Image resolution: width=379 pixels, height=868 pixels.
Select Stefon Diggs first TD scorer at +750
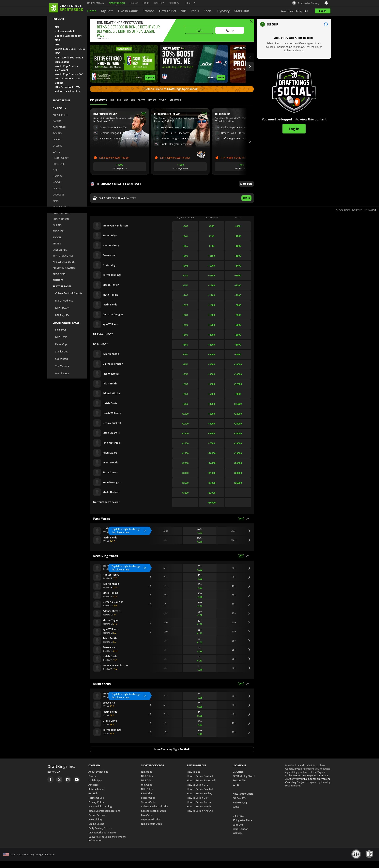[x=212, y=236]
